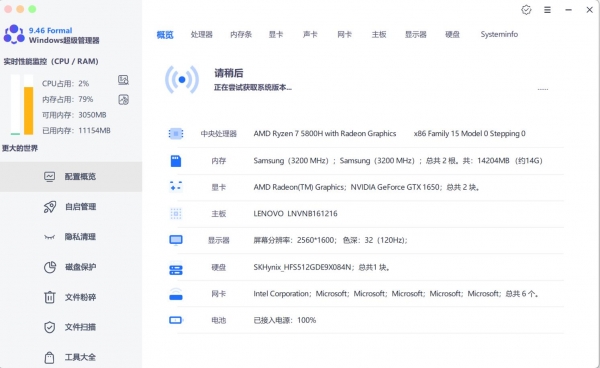Click the 实时性能监控 (CPU / RAM) heading
The image size is (600, 368).
pyautogui.click(x=51, y=61)
